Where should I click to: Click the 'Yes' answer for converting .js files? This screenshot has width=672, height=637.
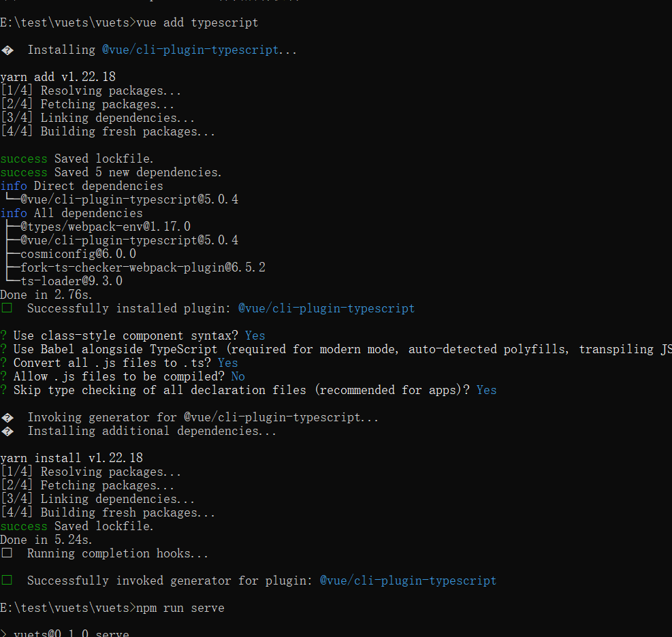tap(227, 363)
